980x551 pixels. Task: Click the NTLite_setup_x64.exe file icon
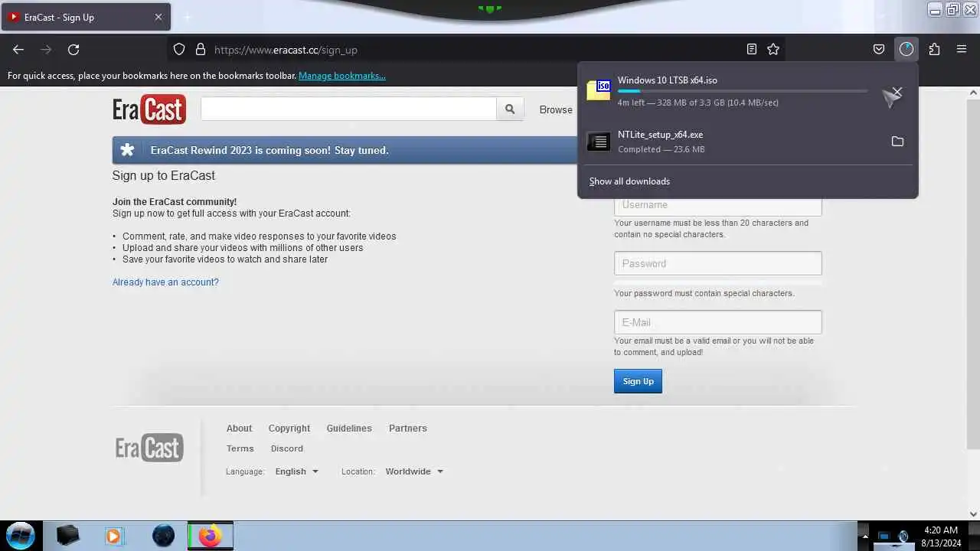click(599, 142)
